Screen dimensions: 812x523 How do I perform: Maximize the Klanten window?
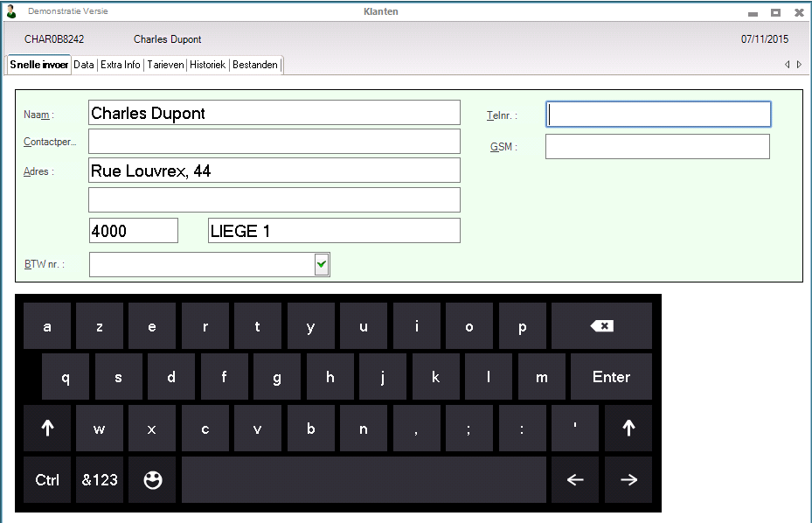coord(775,12)
